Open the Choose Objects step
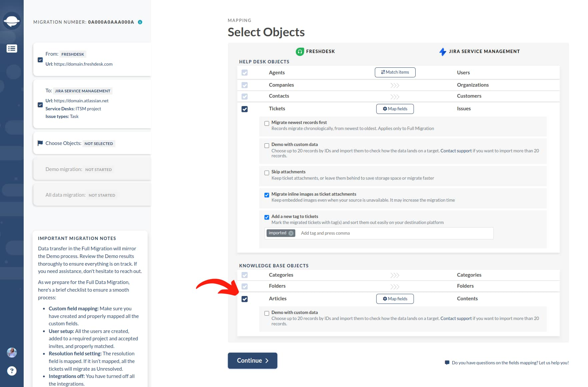The width and height of the screenshot is (588, 387). pos(92,143)
